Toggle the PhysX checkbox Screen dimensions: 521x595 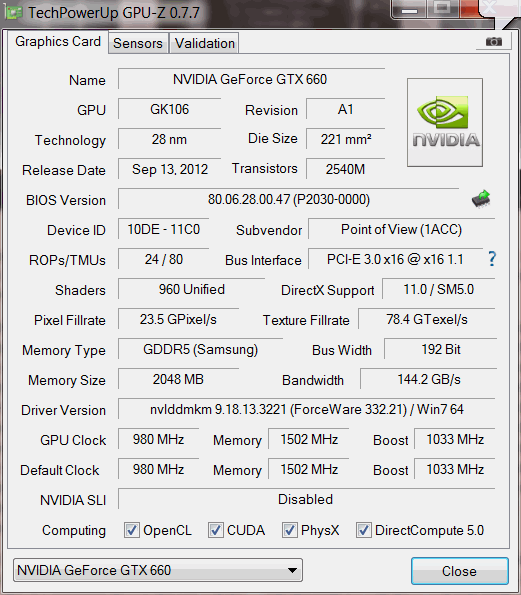(289, 530)
